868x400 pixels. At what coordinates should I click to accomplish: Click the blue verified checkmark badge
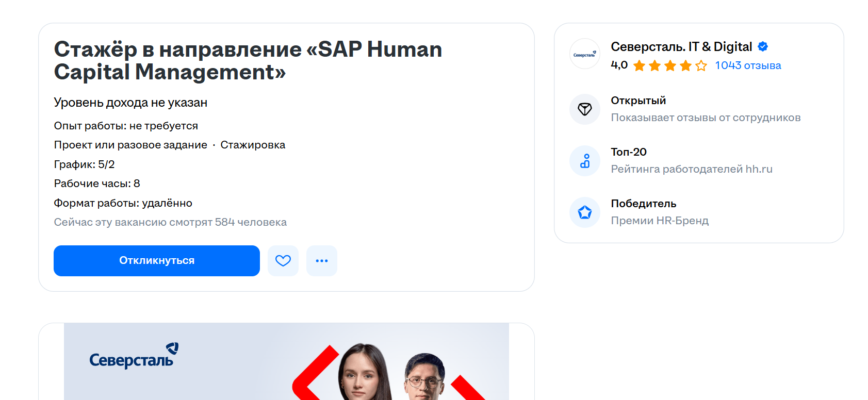pos(763,47)
